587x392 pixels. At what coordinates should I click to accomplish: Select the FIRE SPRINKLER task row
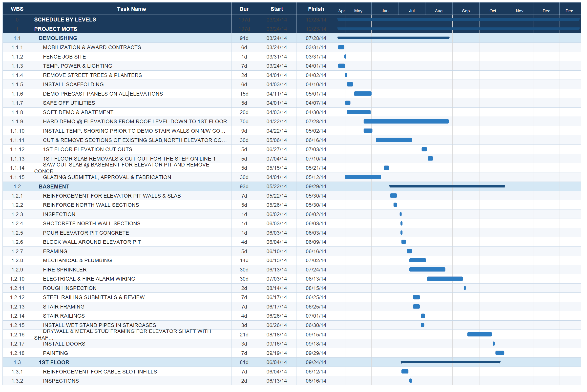click(x=64, y=269)
